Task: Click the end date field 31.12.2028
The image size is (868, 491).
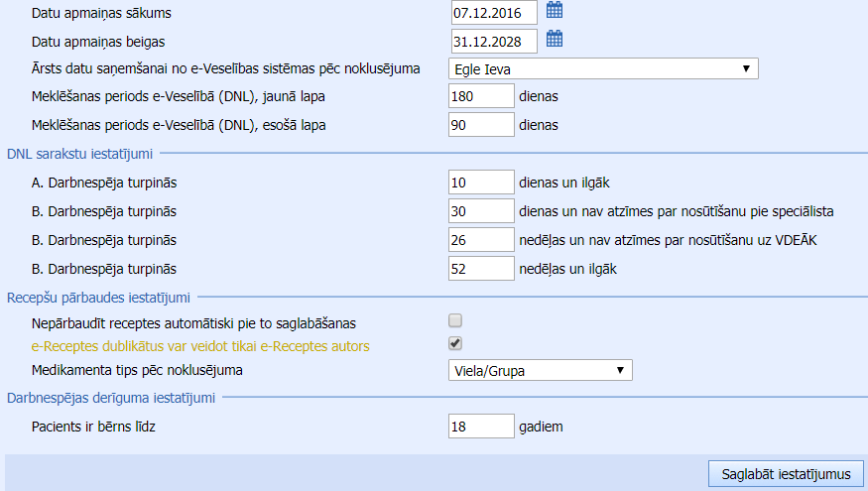Action: tap(493, 41)
